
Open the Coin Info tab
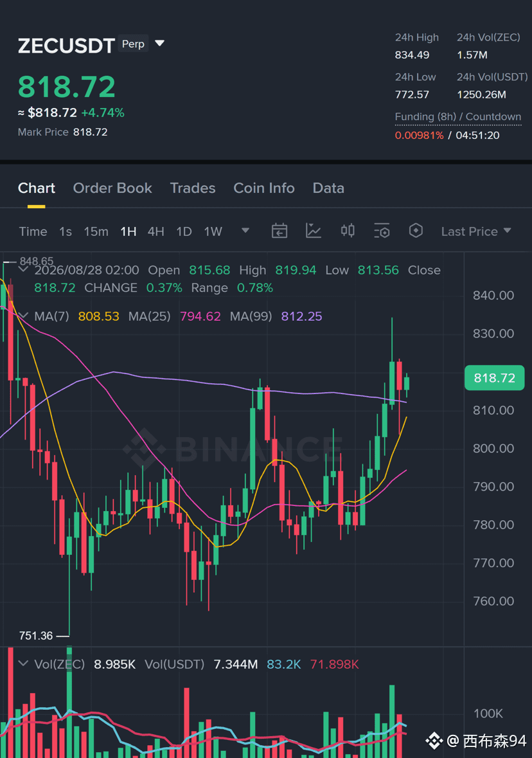click(x=264, y=188)
